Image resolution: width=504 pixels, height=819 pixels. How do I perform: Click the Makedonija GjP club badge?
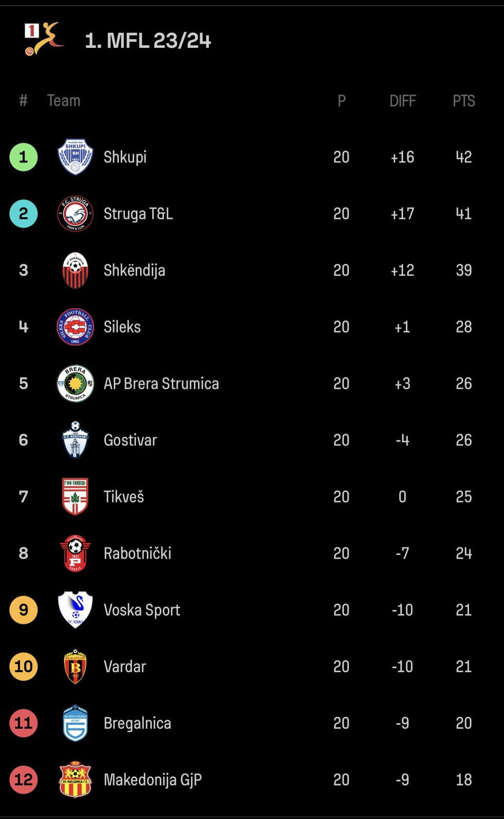point(75,780)
